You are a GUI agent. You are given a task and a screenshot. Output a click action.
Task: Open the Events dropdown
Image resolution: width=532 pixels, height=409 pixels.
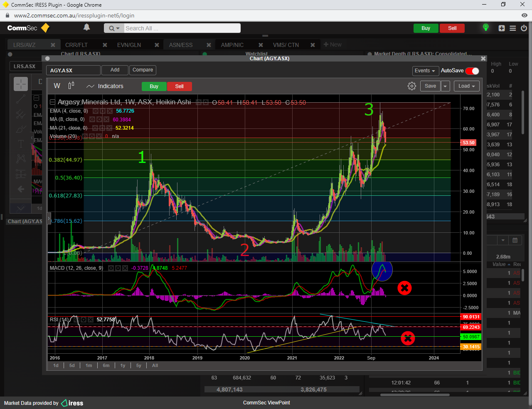coord(425,71)
